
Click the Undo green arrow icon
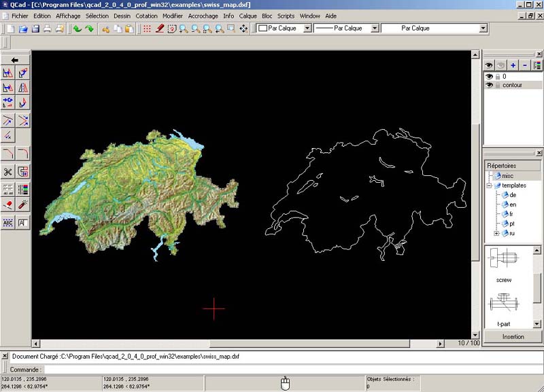(x=77, y=29)
